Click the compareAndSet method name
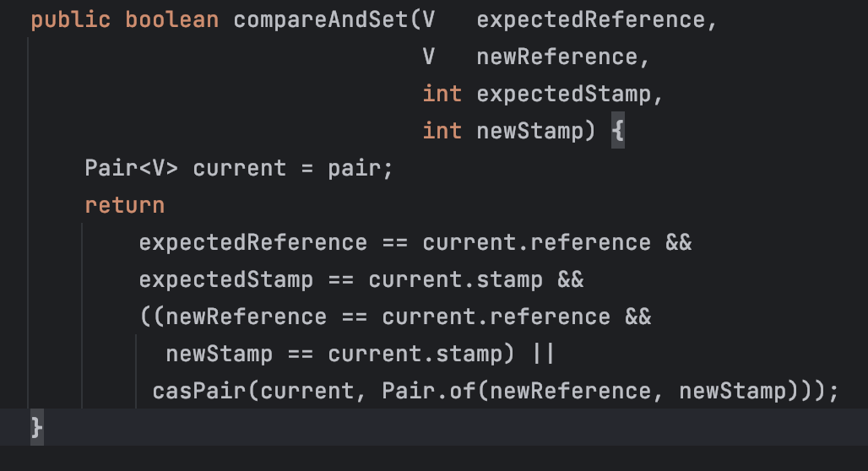The width and height of the screenshot is (868, 471). coord(321,19)
